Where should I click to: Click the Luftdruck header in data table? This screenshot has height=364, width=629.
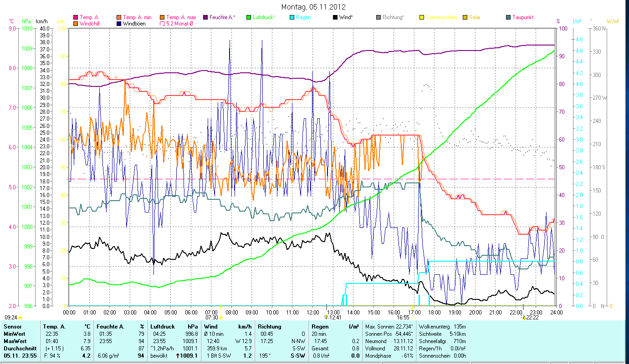pyautogui.click(x=163, y=327)
